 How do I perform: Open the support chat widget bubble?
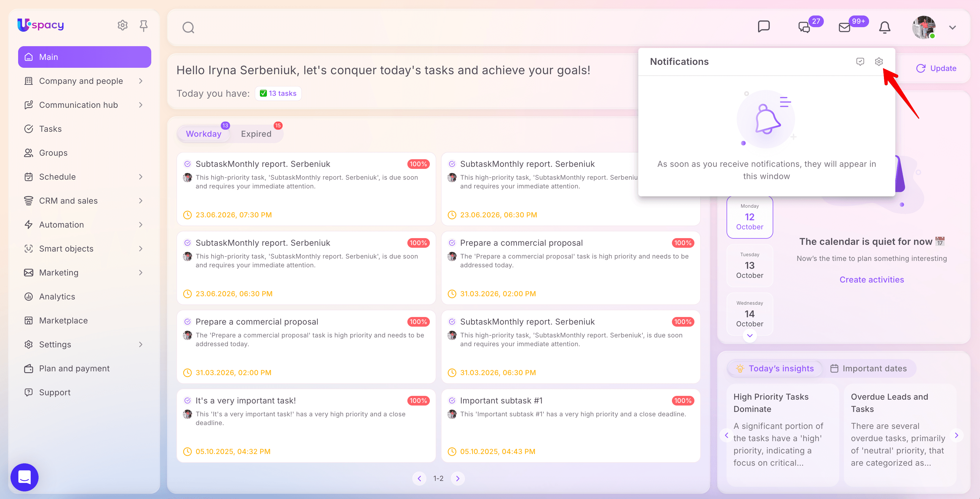(24, 477)
